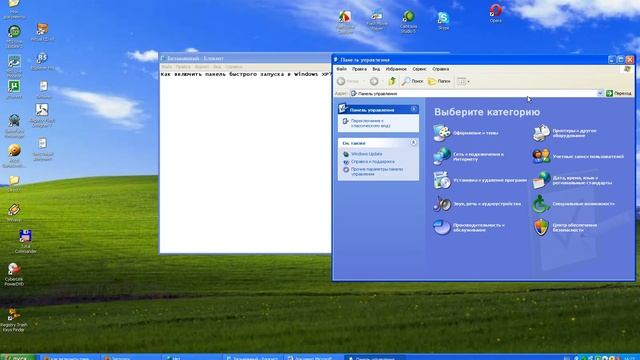Click the Go (Переход) button
This screenshot has height=360, width=640.
click(x=619, y=93)
